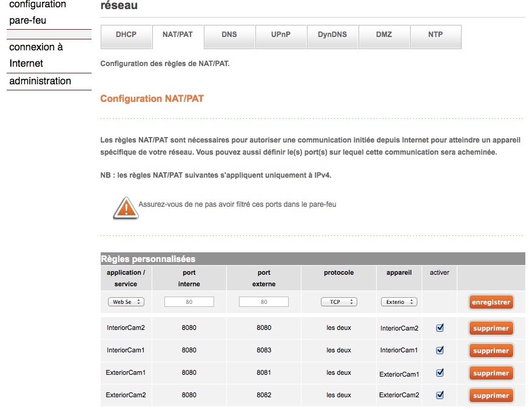Click the port interne input field
This screenshot has width=532, height=410.
coord(189,302)
